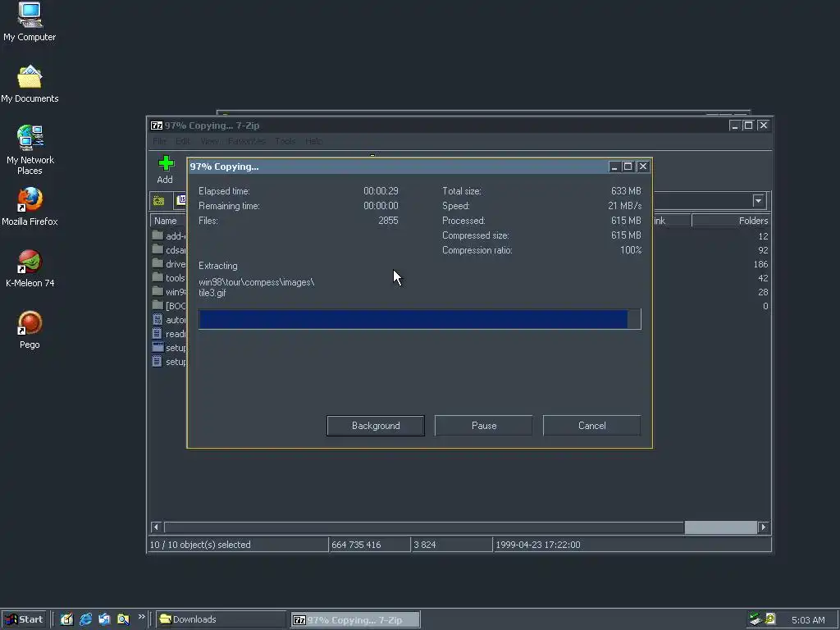Click the extraction progress bar

tap(419, 319)
